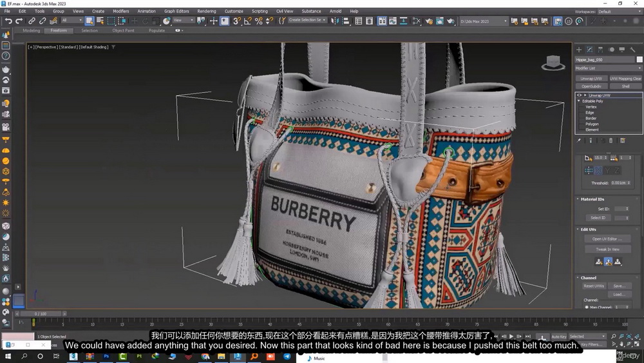This screenshot has height=363, width=644.
Task: Toggle Window/Crossing selection mode
Action: (122, 21)
